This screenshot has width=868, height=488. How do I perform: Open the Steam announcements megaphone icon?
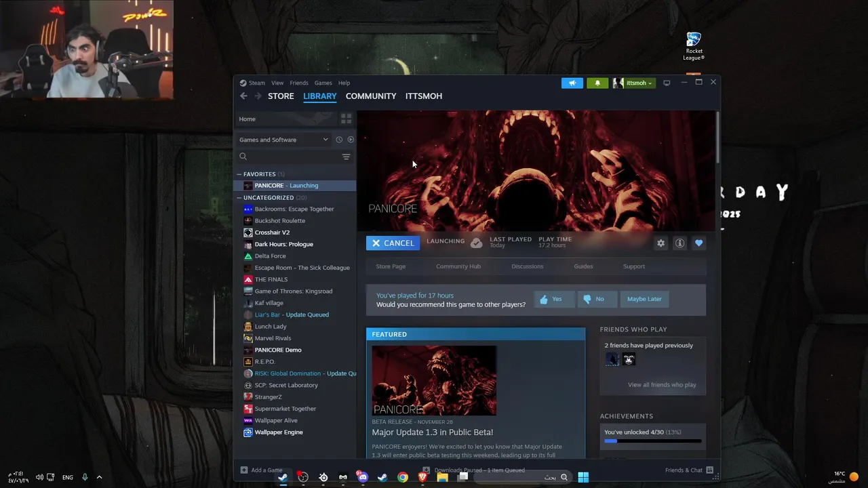572,83
